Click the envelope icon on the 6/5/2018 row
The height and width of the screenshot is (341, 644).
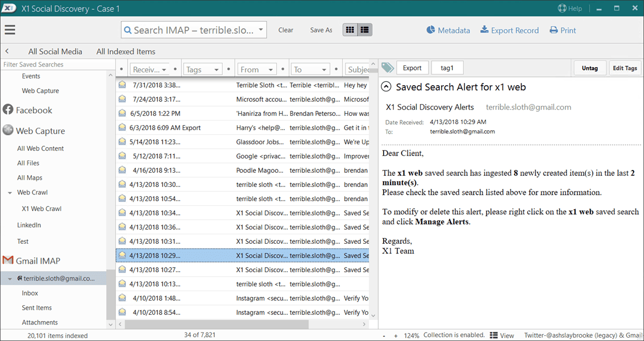[122, 114]
